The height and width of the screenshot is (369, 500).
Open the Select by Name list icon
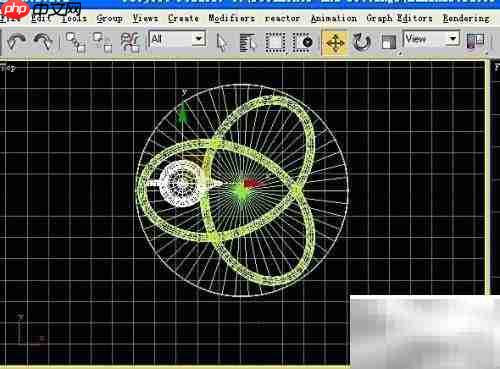pyautogui.click(x=248, y=43)
